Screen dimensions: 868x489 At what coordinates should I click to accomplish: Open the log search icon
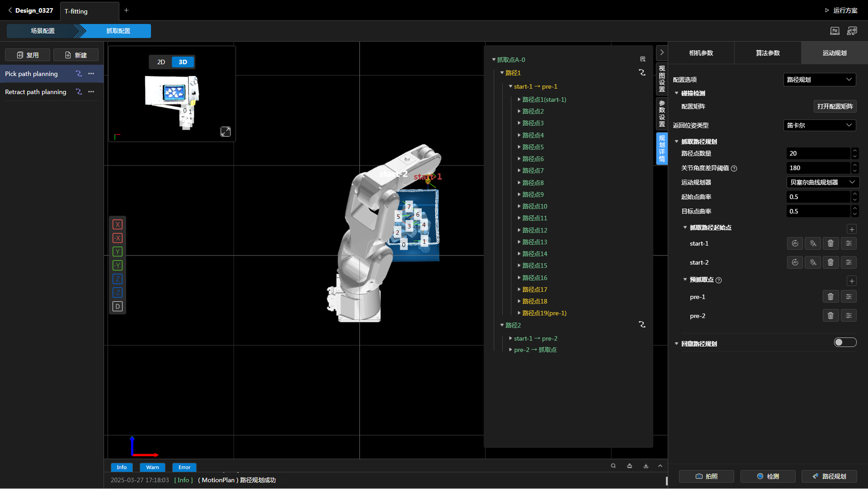point(613,466)
